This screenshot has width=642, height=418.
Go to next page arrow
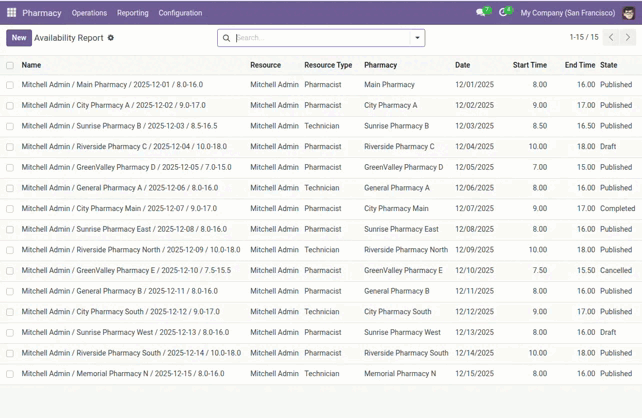point(628,37)
